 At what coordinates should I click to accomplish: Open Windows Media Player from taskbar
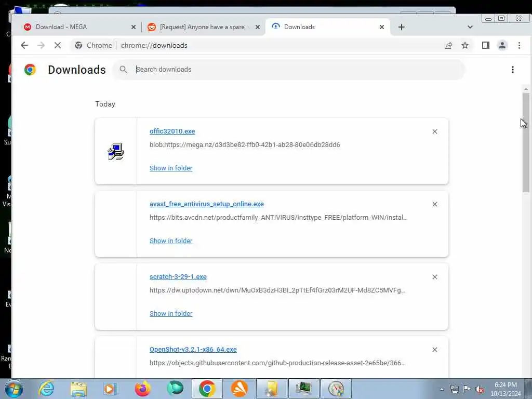click(x=110, y=389)
